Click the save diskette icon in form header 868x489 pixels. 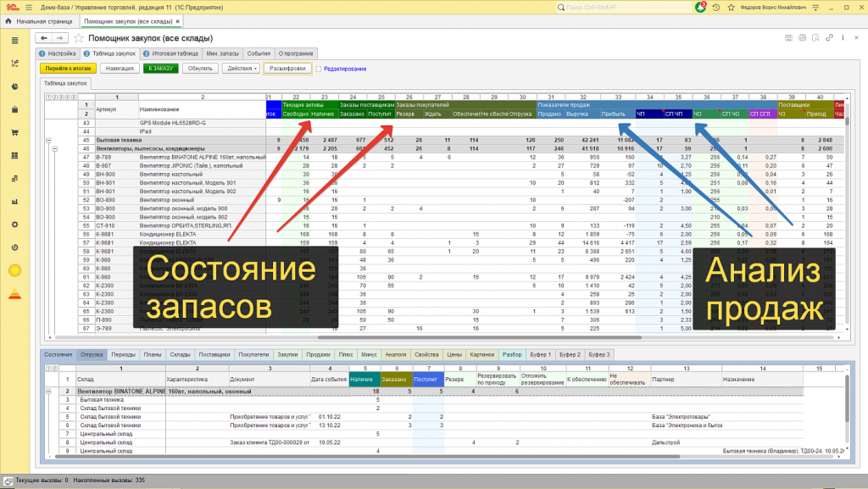789,38
